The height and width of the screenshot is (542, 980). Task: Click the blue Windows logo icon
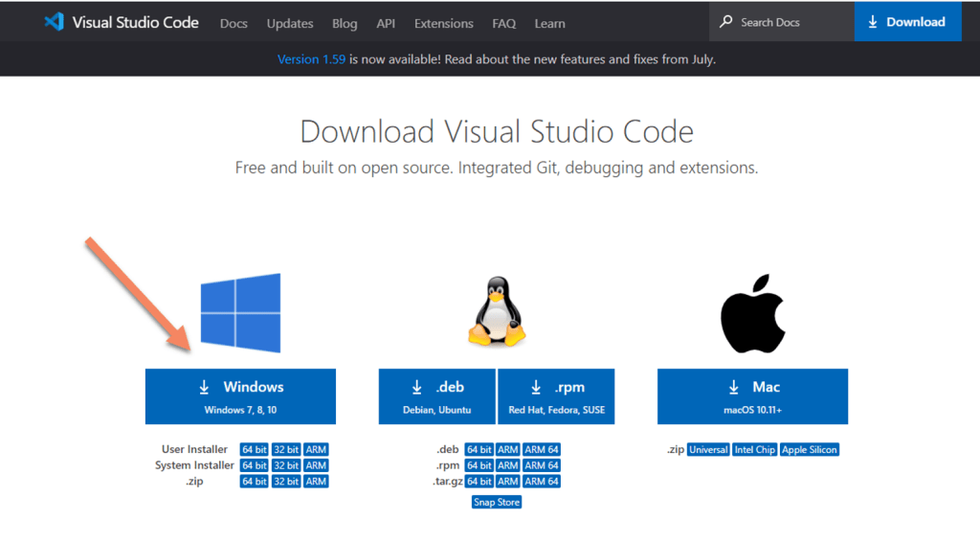pos(240,313)
